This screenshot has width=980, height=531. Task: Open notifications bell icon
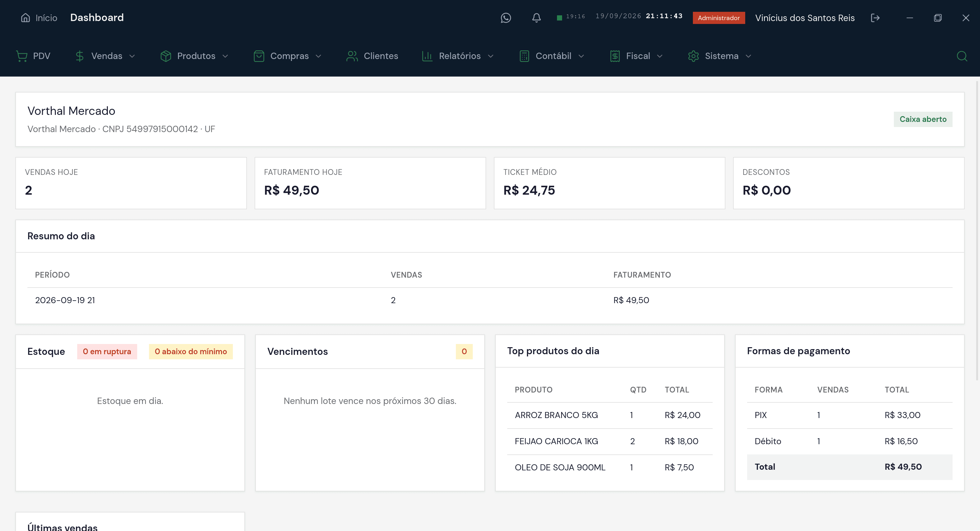point(536,18)
